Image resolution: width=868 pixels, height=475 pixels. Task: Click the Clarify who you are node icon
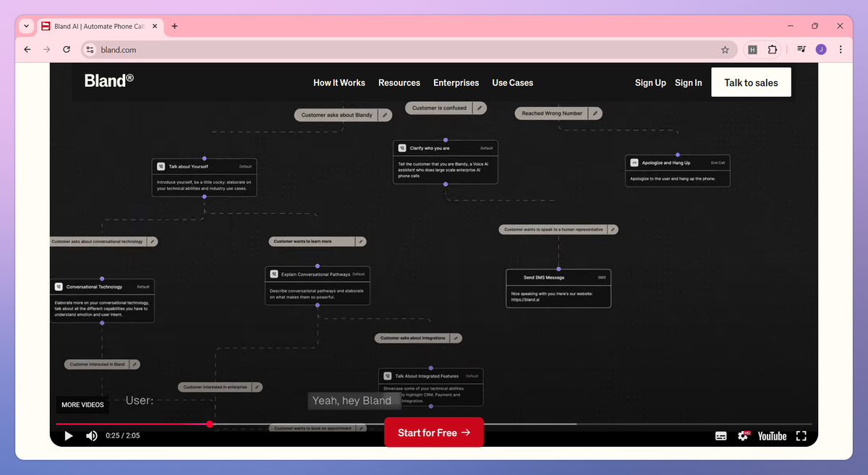tap(403, 148)
